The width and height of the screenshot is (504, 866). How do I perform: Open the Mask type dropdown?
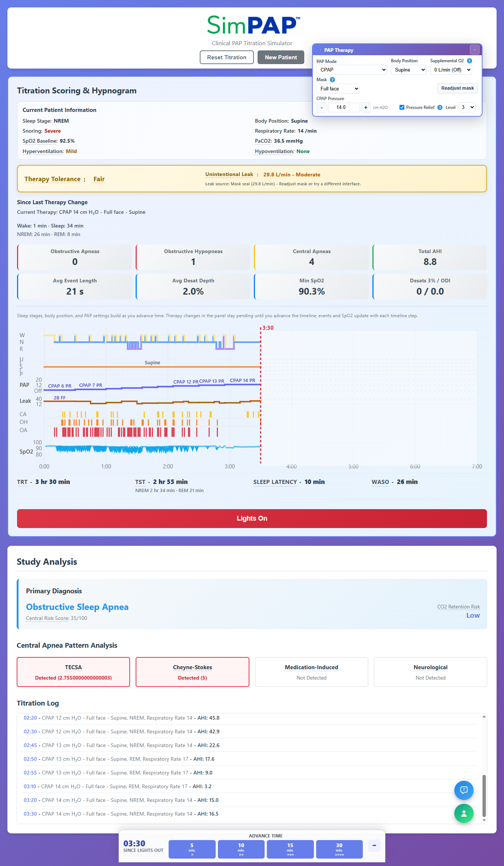[338, 89]
